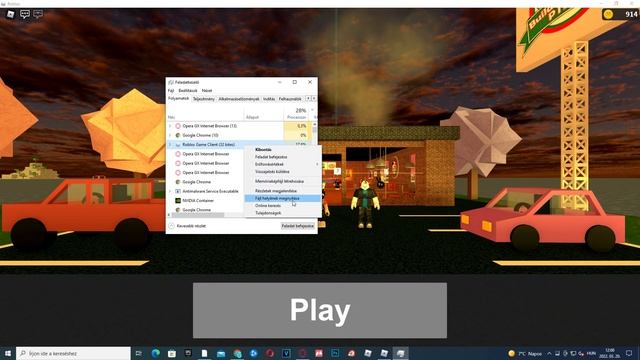The image size is (640, 360).
Task: Choose Részletek megjelenítése
Action: tap(282, 191)
